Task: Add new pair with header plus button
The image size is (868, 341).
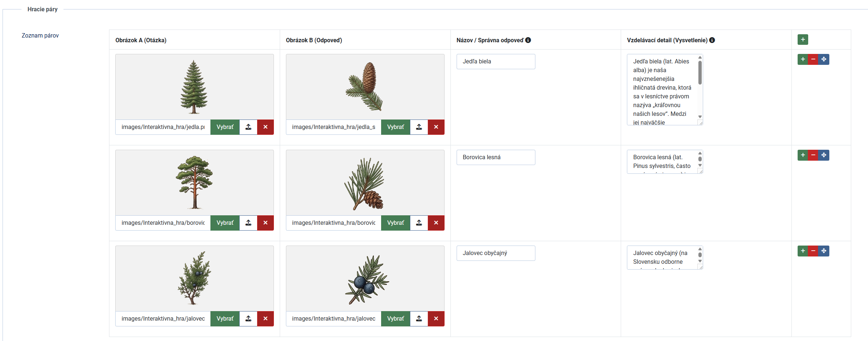Action: [x=803, y=39]
